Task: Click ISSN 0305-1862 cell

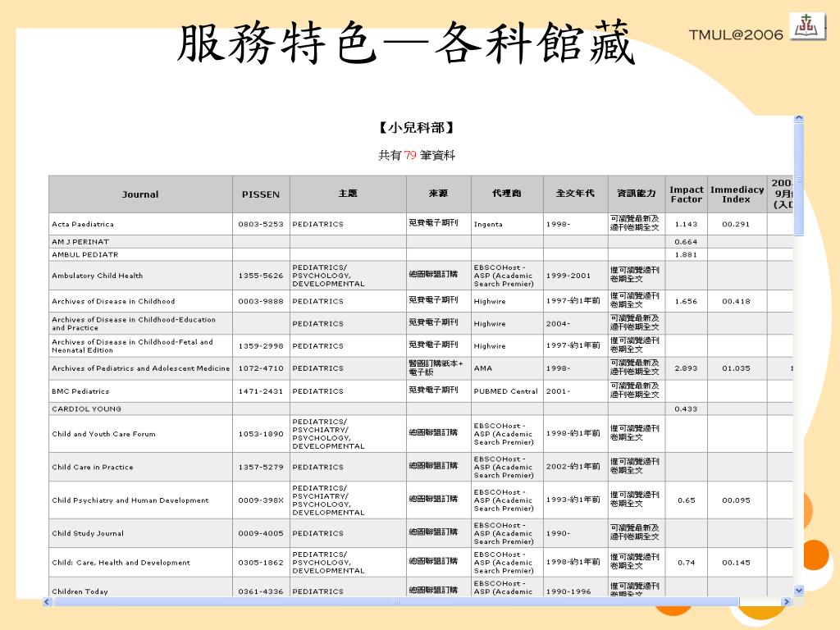Action: [261, 563]
